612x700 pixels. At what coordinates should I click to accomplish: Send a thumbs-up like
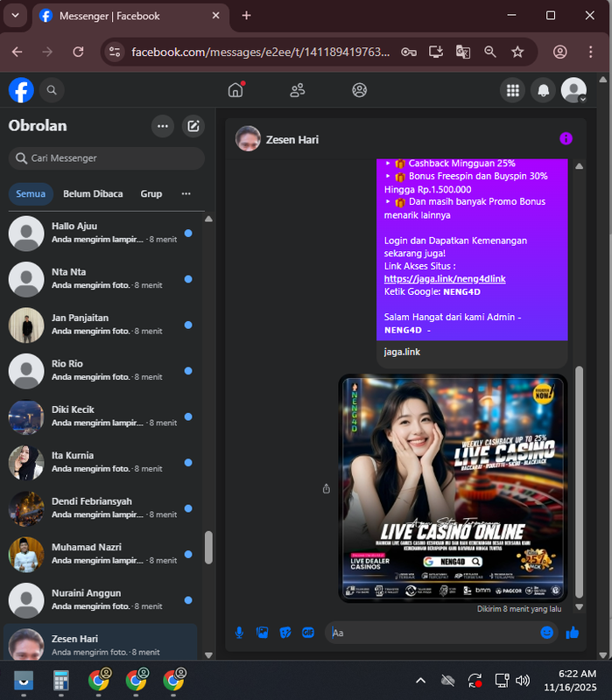pos(573,633)
